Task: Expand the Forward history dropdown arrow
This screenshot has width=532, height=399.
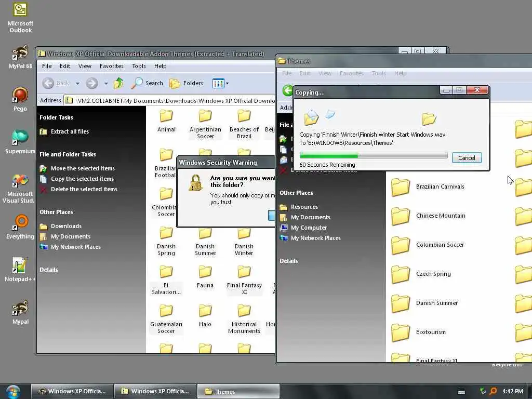Action: click(106, 83)
